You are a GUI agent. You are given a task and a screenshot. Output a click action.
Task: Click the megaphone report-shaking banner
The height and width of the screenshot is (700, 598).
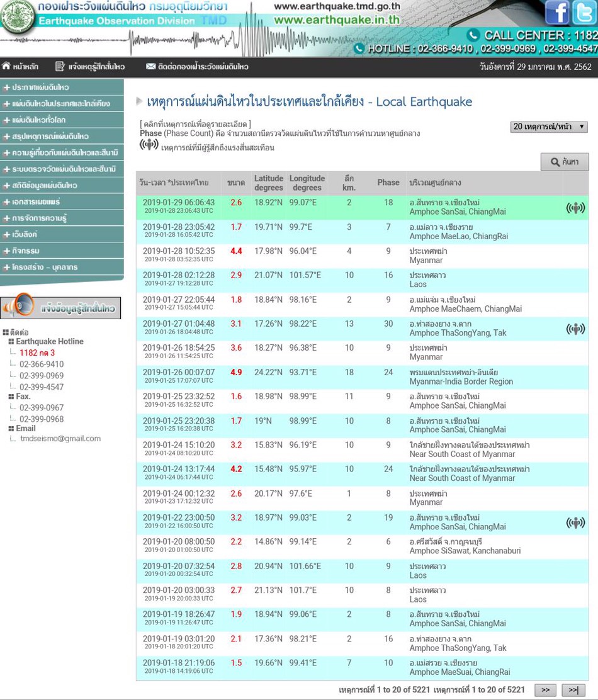click(x=60, y=307)
